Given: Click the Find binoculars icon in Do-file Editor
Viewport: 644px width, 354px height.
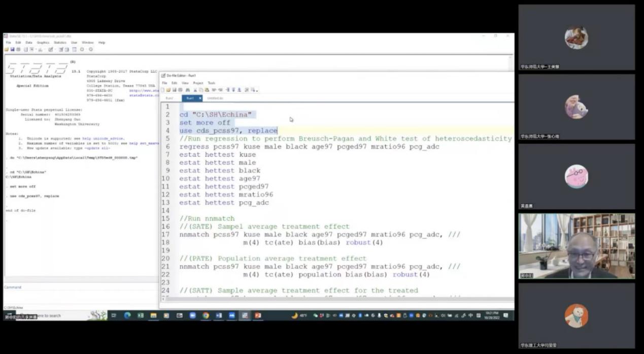Looking at the screenshot, I should point(187,90).
